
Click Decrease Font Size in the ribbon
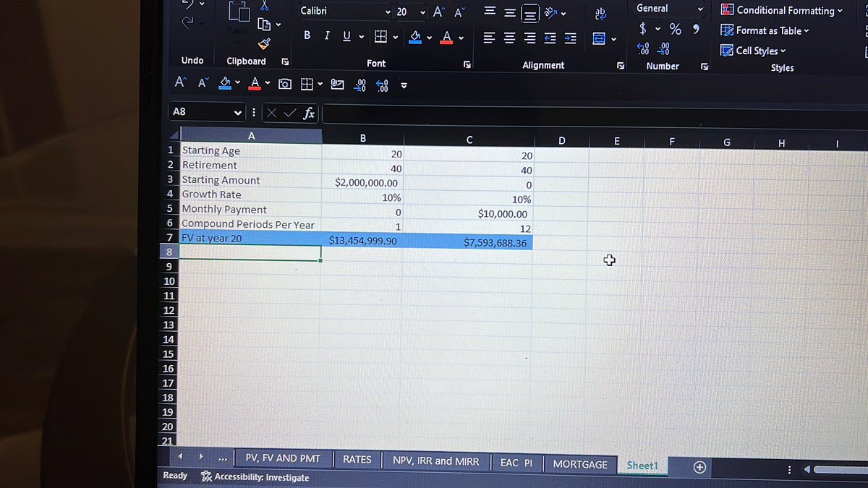pyautogui.click(x=459, y=12)
